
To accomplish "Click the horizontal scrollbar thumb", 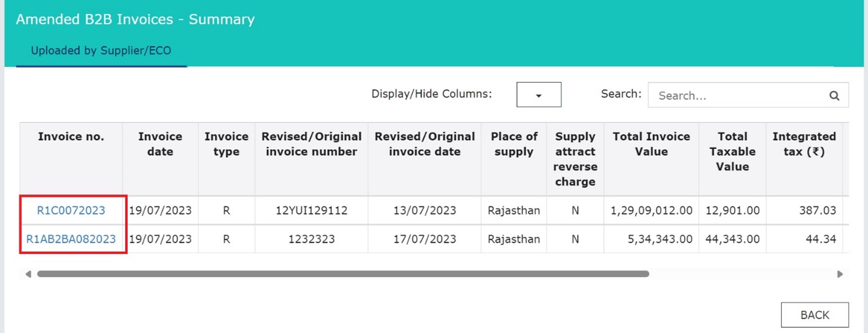I will (x=342, y=274).
